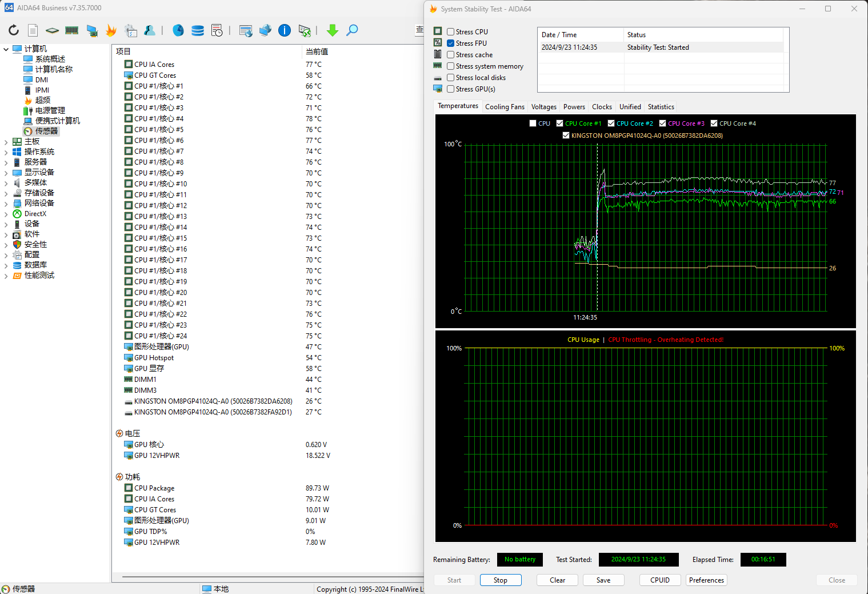
Task: Collapse the 计算机 tree node
Action: coord(6,49)
